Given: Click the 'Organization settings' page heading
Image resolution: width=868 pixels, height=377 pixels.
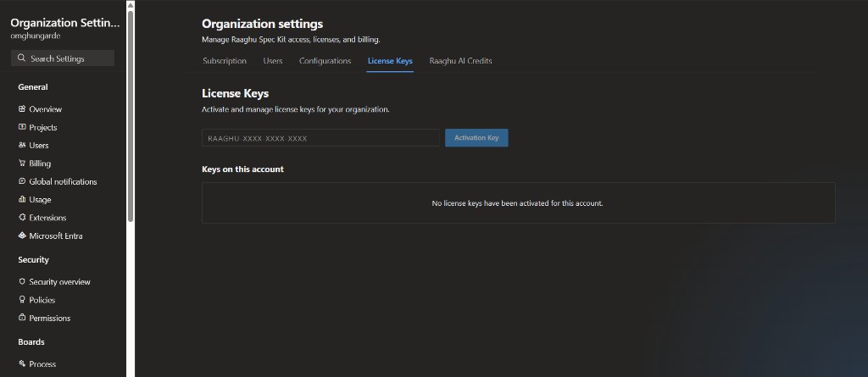Looking at the screenshot, I should tap(263, 24).
